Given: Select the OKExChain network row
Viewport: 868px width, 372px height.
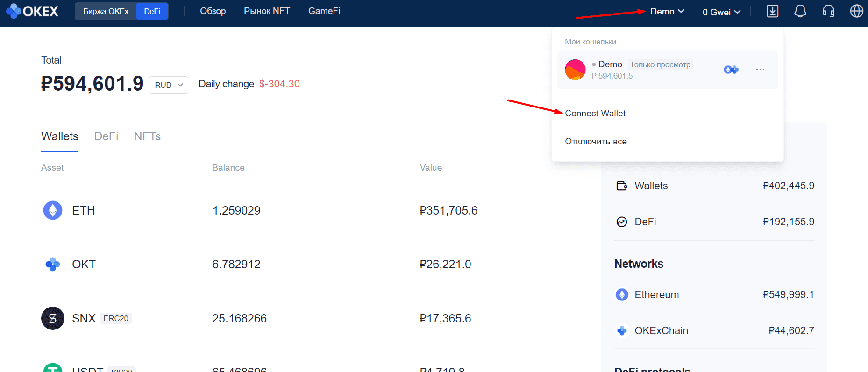Looking at the screenshot, I should (x=715, y=330).
